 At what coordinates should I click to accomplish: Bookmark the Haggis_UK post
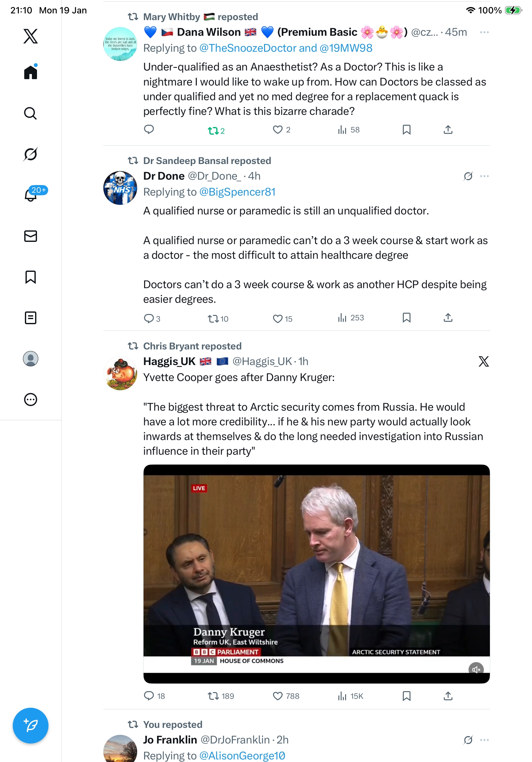(x=406, y=696)
